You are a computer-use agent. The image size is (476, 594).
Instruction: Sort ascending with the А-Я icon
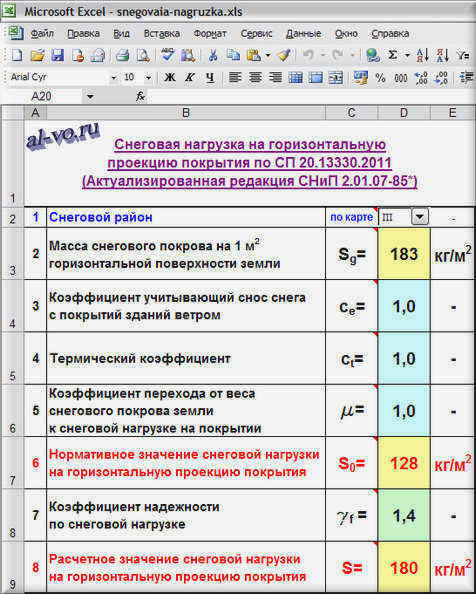[x=422, y=56]
